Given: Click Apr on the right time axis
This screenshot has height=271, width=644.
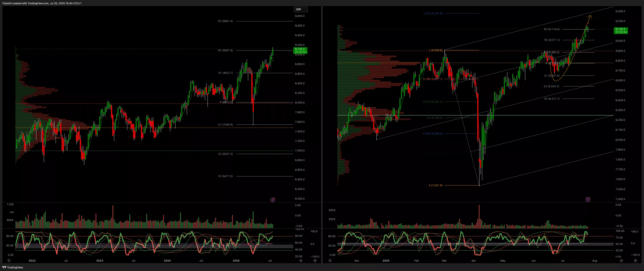Looking at the screenshot, I should (x=473, y=261).
